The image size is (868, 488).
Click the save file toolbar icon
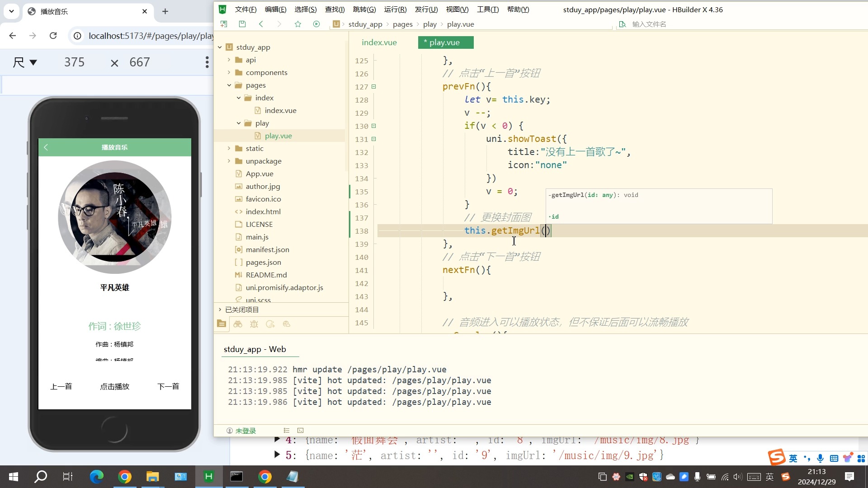coord(242,24)
